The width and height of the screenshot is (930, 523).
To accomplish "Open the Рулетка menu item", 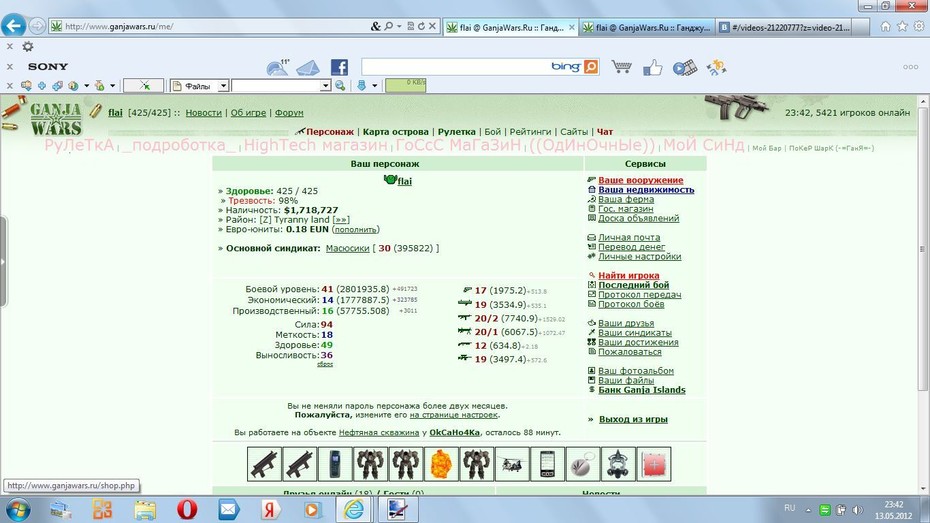I will 457,132.
